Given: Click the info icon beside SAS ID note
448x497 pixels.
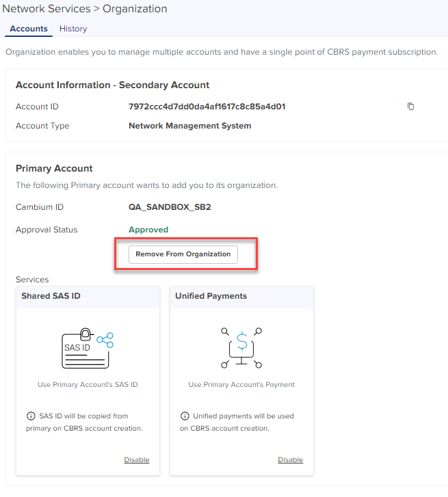Looking at the screenshot, I should [x=30, y=416].
